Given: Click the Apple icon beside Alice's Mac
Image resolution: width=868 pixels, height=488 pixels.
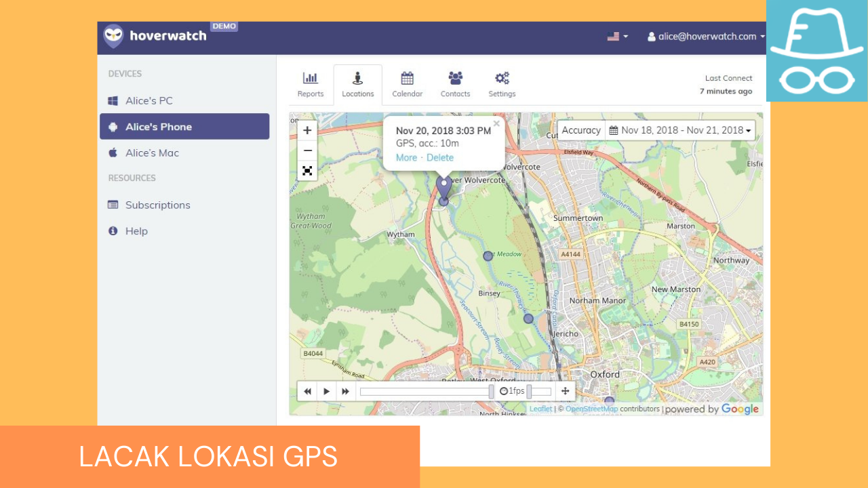Looking at the screenshot, I should click(113, 153).
